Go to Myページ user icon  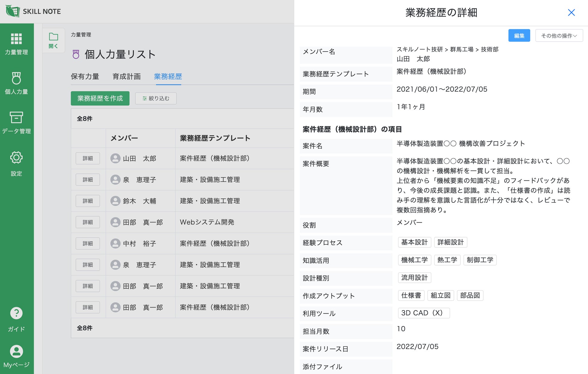click(16, 351)
